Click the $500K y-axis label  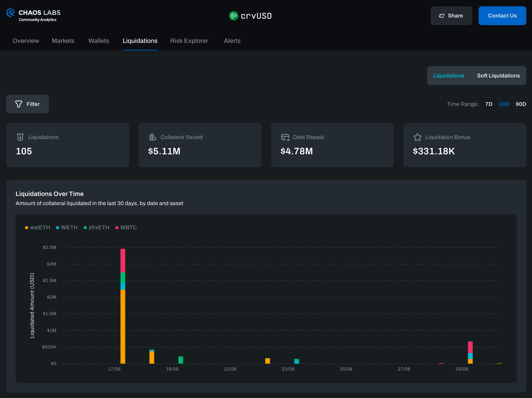(49, 347)
